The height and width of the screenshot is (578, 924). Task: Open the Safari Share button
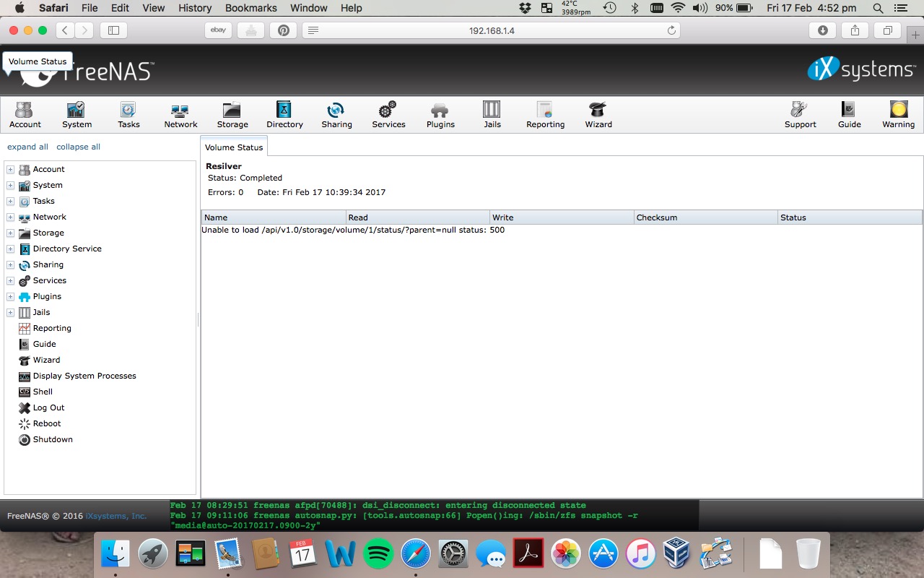[x=855, y=30]
